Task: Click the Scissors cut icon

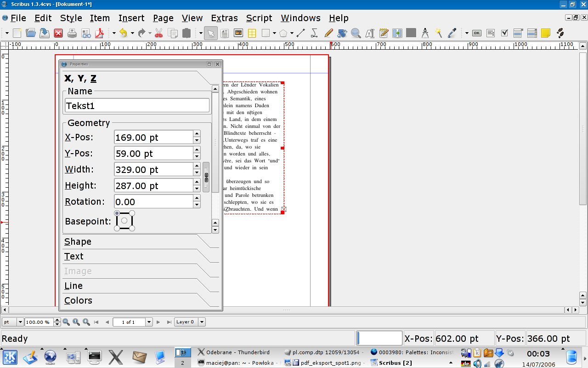Action: [159, 33]
